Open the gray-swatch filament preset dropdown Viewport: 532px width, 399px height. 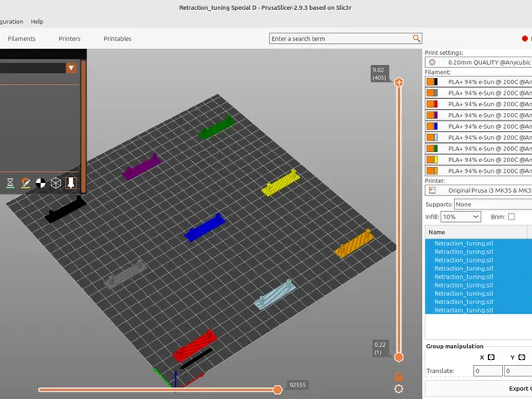[x=479, y=93]
